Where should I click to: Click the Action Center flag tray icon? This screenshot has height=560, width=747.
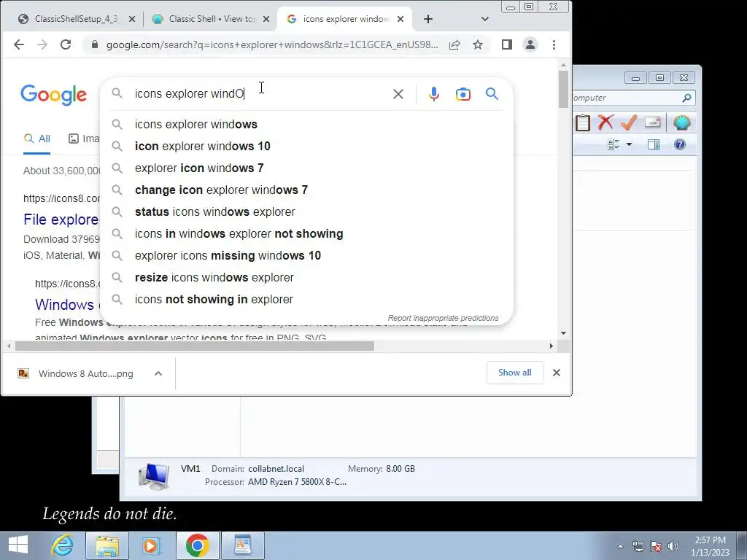[x=656, y=546]
